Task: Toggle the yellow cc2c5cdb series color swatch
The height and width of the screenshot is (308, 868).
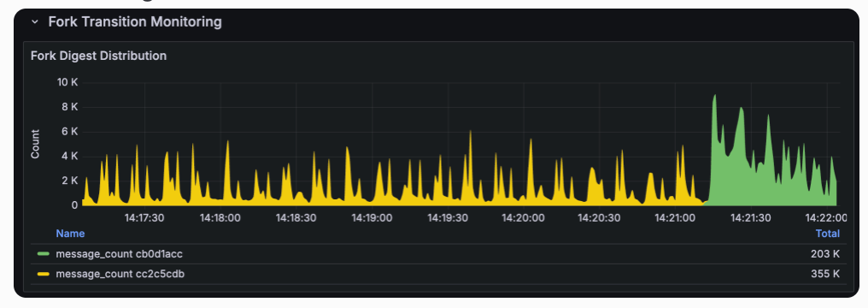Action: coord(44,274)
